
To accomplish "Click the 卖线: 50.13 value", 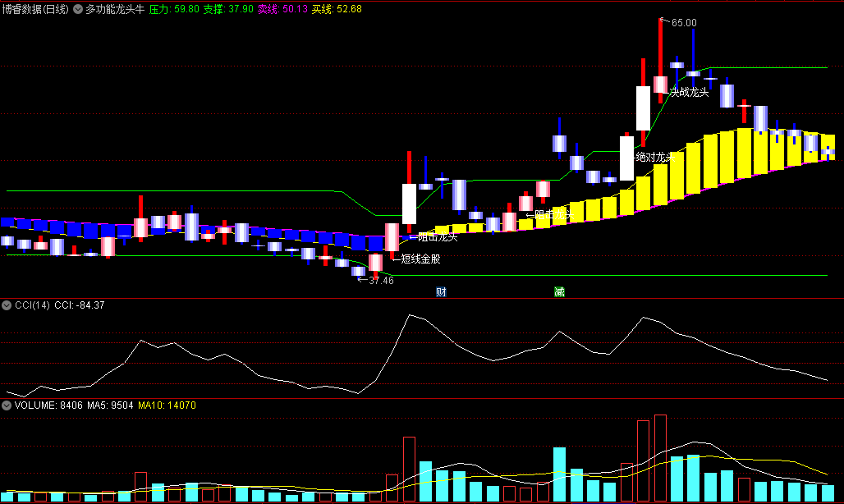I will point(282,9).
